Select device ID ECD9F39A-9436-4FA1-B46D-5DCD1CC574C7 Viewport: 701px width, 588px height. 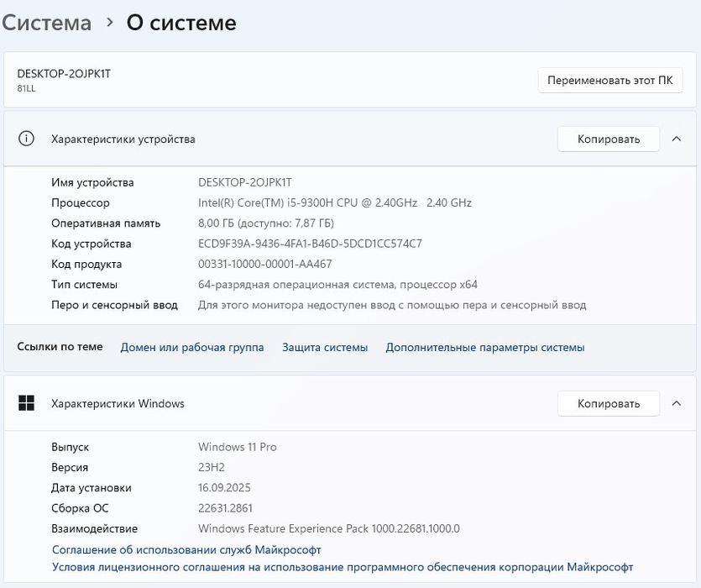click(310, 244)
